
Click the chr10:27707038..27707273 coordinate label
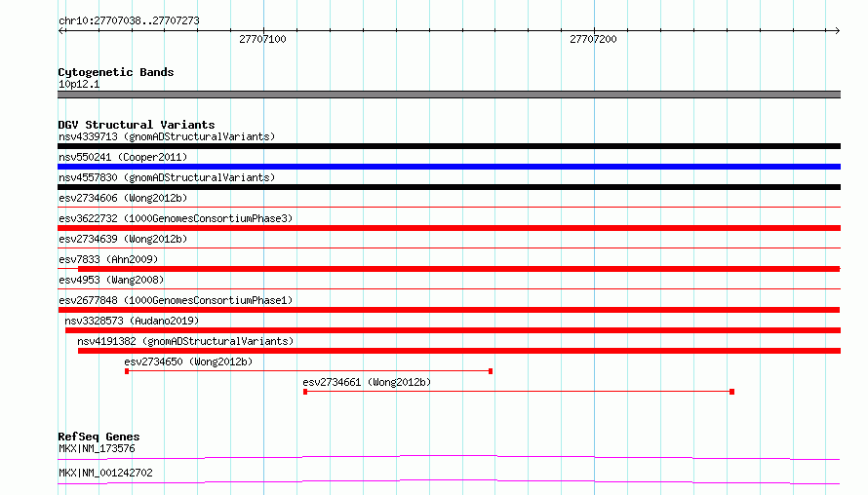pyautogui.click(x=129, y=20)
